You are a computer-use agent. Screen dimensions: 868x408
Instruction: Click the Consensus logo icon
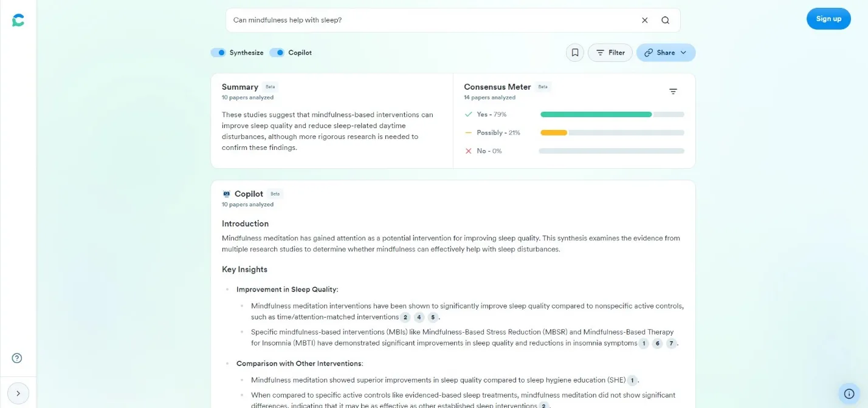tap(18, 20)
